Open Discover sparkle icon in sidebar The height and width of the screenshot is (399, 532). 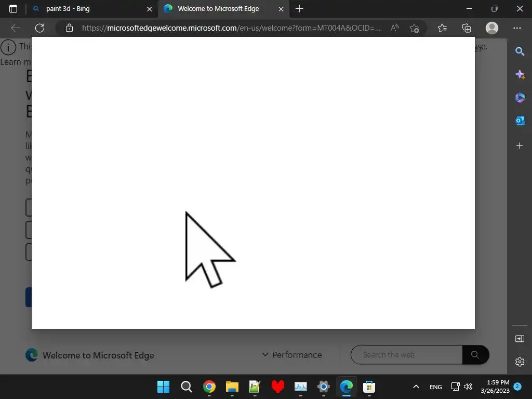[520, 74]
